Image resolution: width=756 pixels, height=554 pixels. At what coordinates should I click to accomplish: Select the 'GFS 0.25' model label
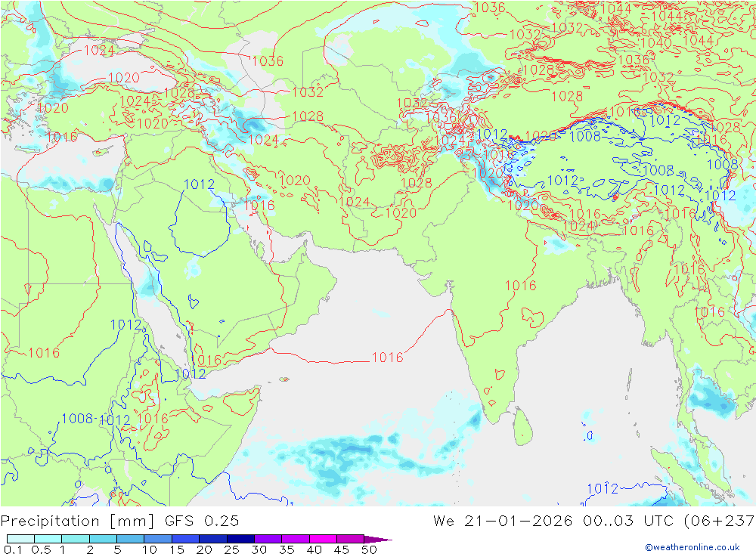(x=202, y=521)
